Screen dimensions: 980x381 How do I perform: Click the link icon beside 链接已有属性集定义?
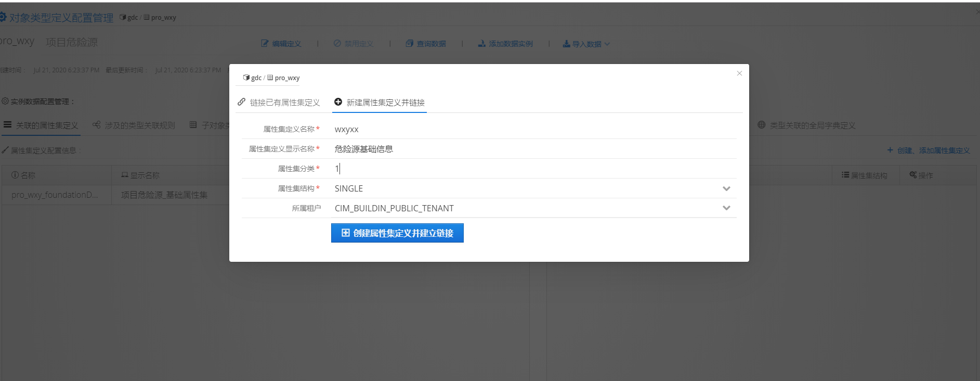(241, 102)
